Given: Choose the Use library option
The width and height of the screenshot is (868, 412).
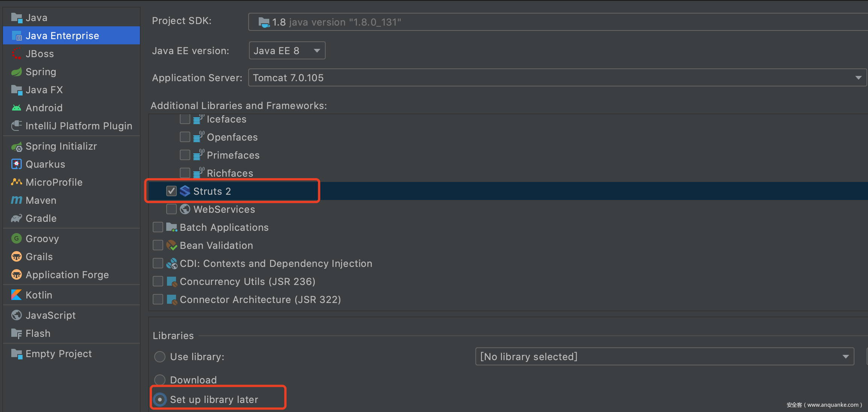Looking at the screenshot, I should click(159, 356).
